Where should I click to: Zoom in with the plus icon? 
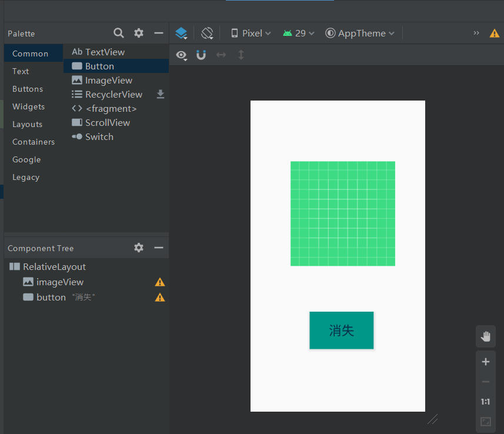[486, 362]
